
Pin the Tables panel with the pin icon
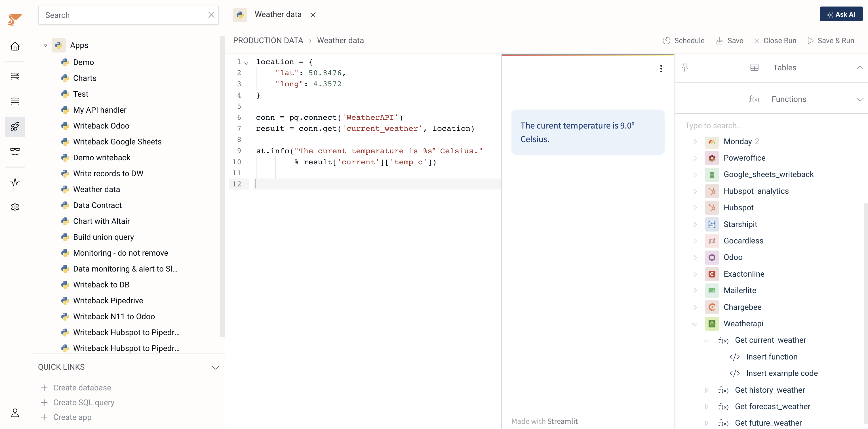(685, 68)
